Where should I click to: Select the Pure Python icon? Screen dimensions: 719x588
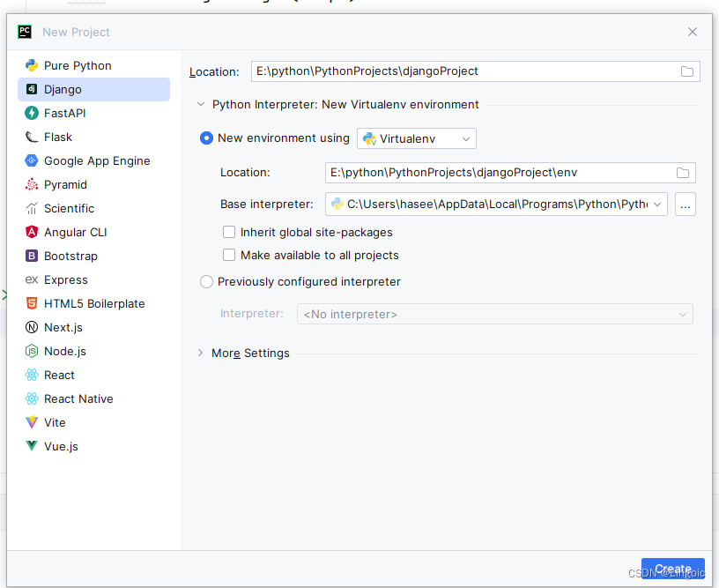(x=32, y=65)
